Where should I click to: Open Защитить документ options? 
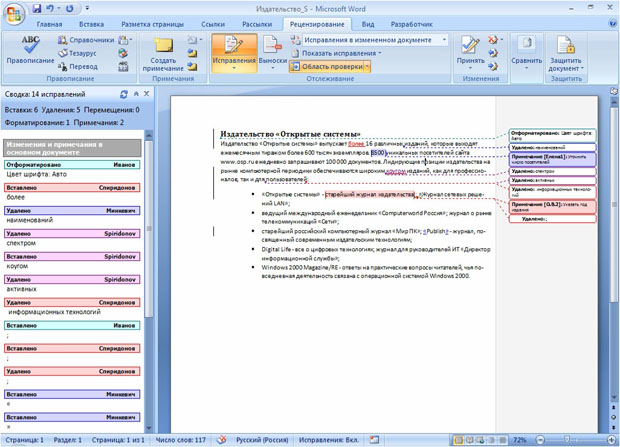pyautogui.click(x=566, y=53)
